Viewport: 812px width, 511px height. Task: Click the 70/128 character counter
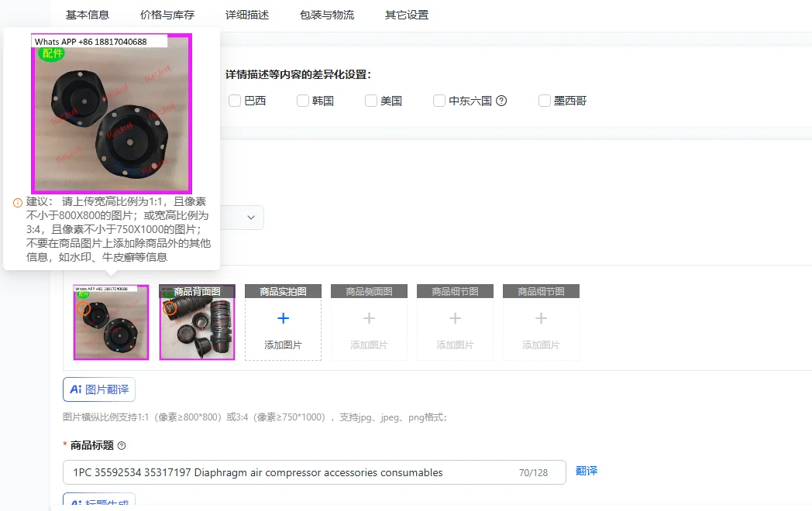[533, 473]
